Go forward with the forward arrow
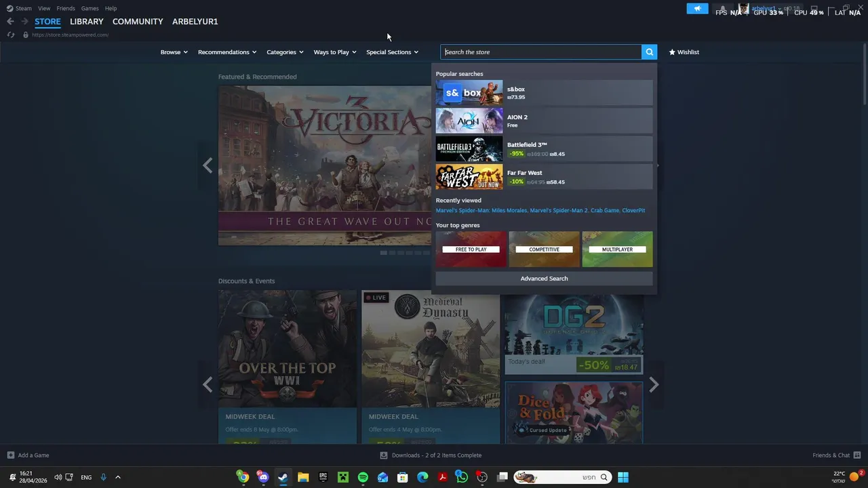 coord(24,22)
